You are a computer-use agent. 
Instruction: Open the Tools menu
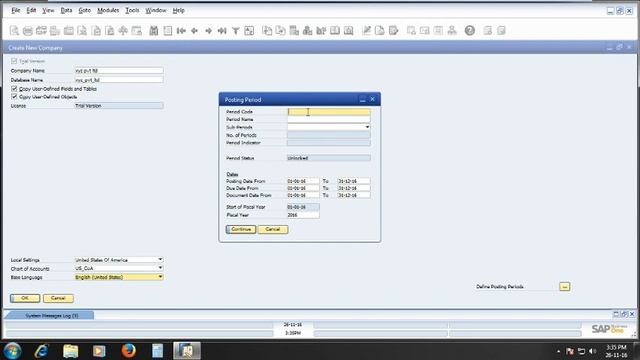coord(132,10)
